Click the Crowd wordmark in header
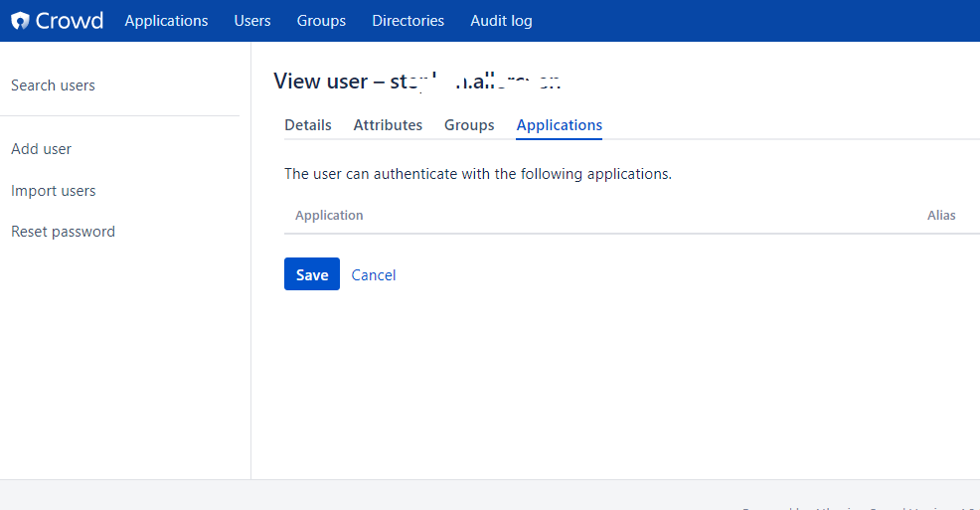 pyautogui.click(x=70, y=21)
